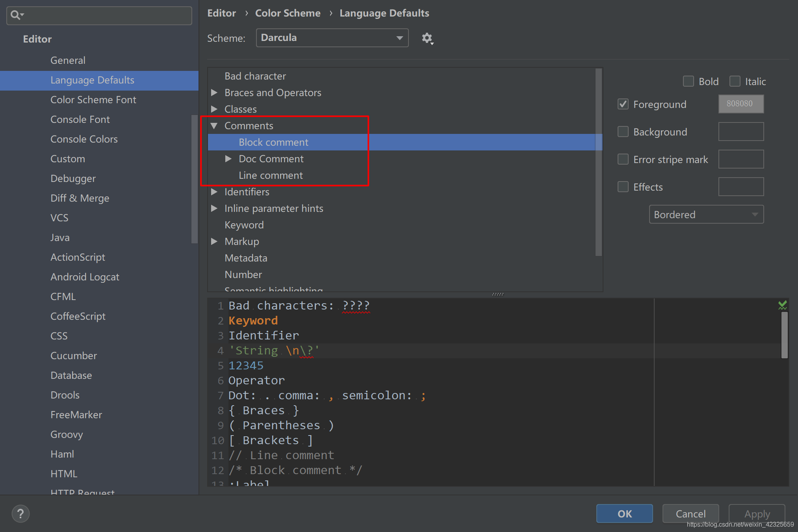Open Color Scheme Font settings
Screen dimensions: 798x532
[x=93, y=100]
